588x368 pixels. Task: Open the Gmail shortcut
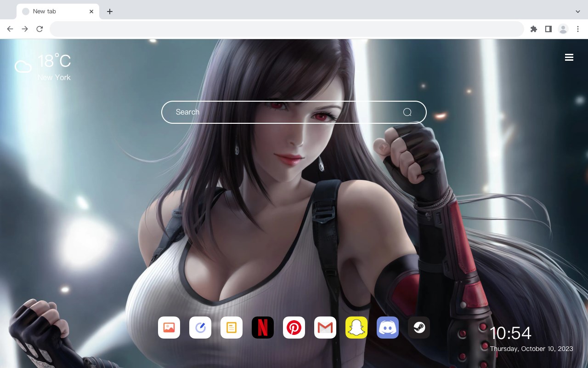325,328
